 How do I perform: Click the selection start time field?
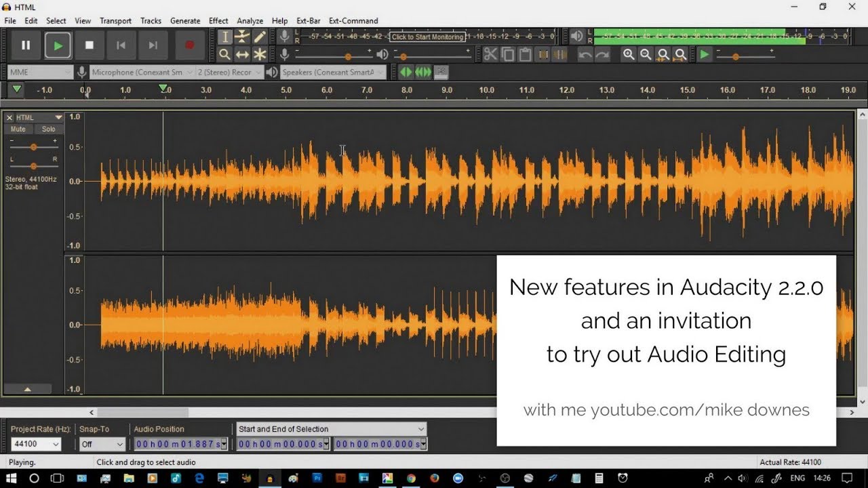(283, 444)
